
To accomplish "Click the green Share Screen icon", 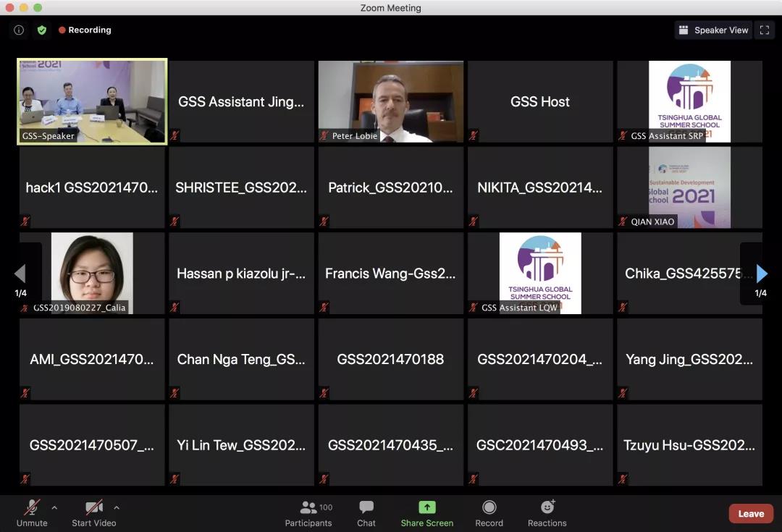I will coord(427,507).
